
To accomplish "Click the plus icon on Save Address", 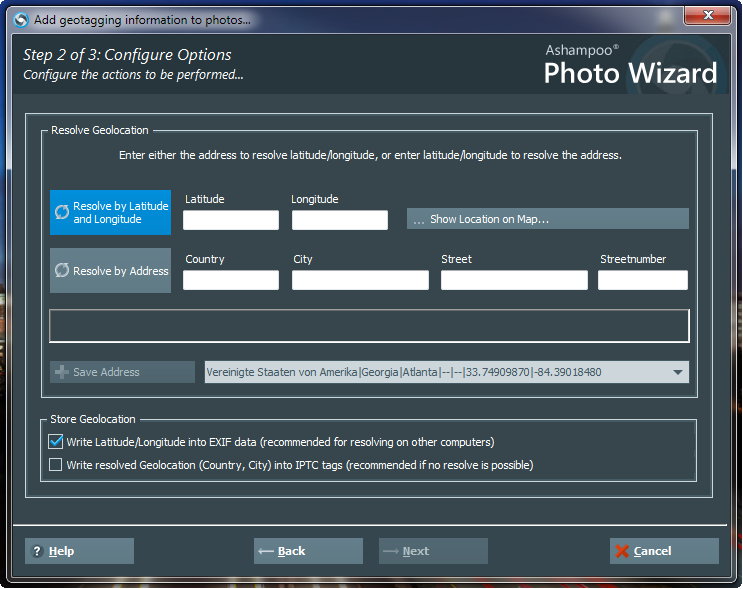I will coord(61,372).
